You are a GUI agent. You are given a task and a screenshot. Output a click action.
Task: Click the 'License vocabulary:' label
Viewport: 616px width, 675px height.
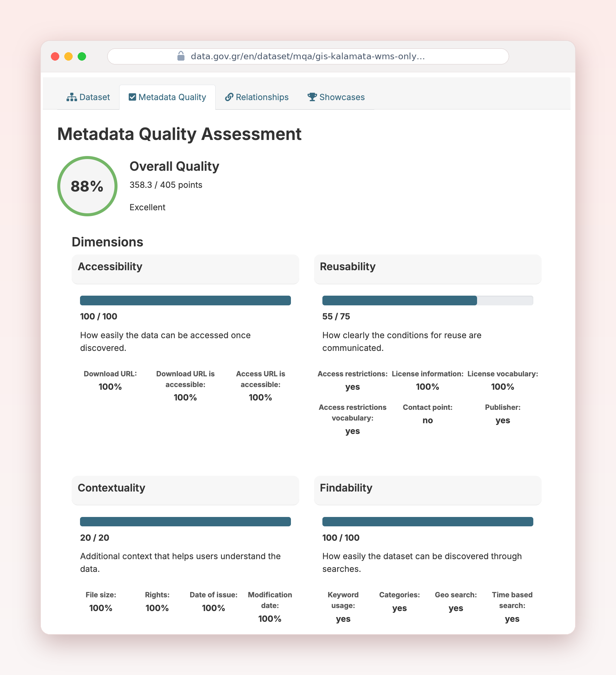point(503,374)
